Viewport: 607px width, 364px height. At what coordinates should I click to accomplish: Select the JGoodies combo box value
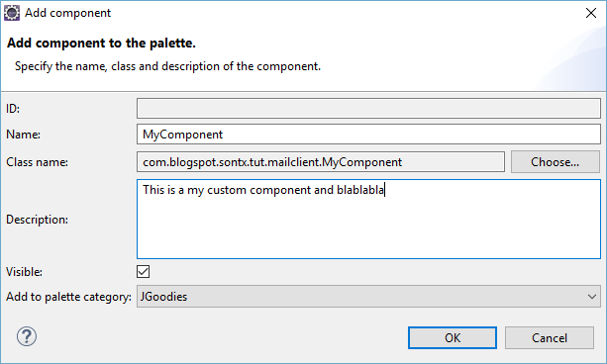[368, 297]
